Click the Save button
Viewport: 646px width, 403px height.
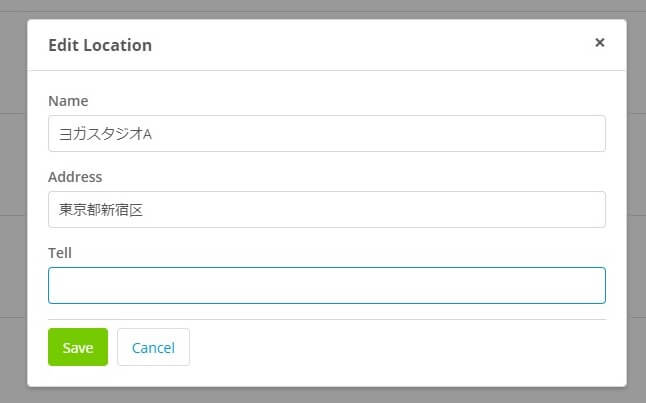tap(78, 347)
